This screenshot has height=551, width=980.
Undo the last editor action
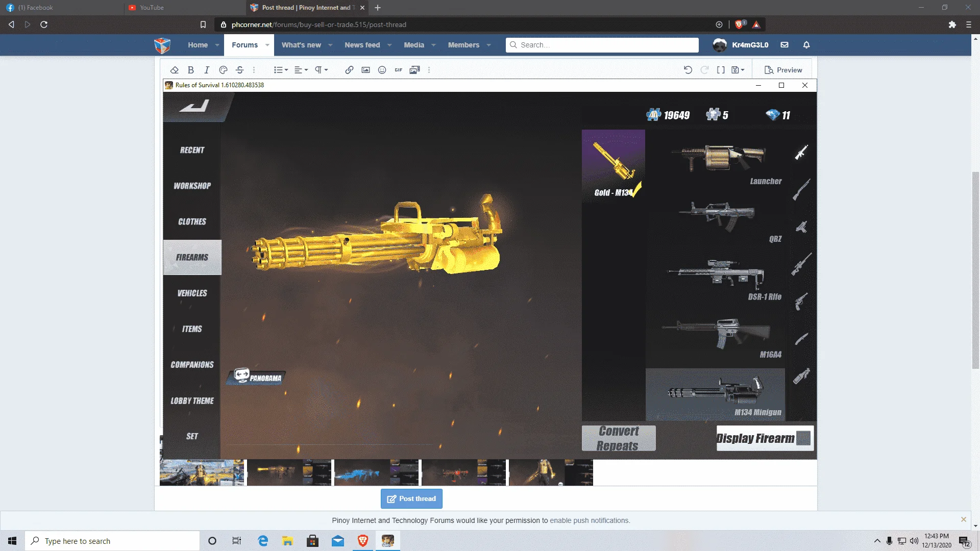[x=688, y=70]
